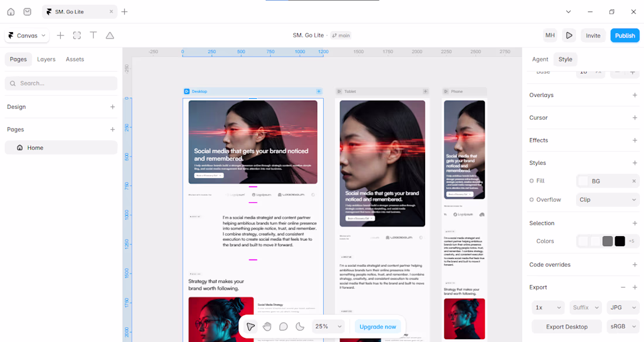Open the Overflow Clip dropdown
Screen dimensions: 644x342
pyautogui.click(x=608, y=200)
